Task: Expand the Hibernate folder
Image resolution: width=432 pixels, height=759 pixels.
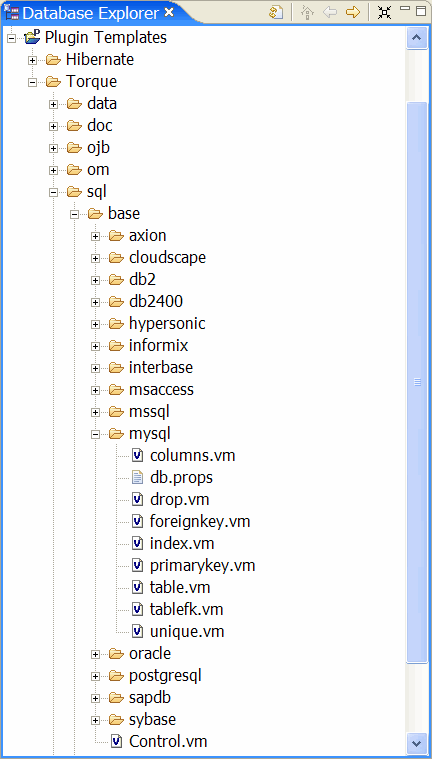Action: 32,60
